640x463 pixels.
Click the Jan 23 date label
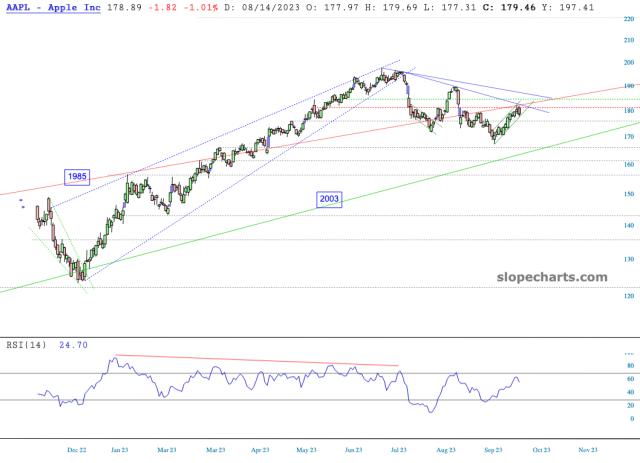tap(120, 450)
